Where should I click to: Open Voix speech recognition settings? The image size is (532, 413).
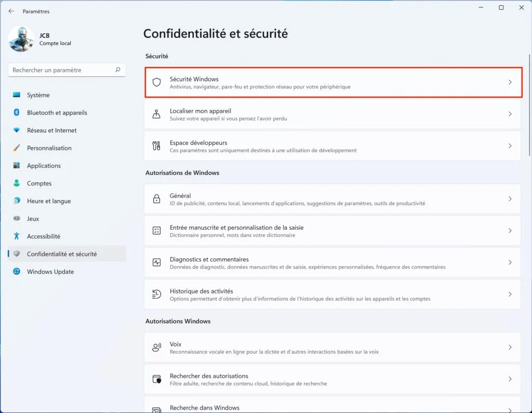click(332, 347)
